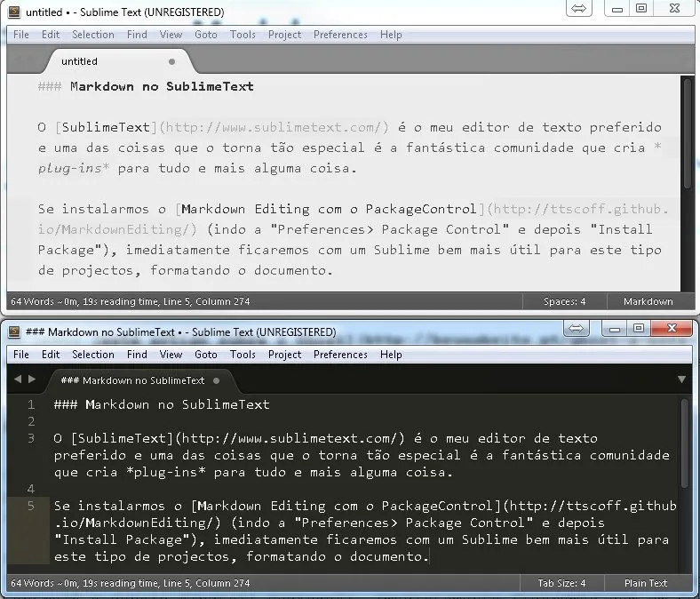Click the Sublime Text app icon in bottom window title bar

tap(14, 331)
